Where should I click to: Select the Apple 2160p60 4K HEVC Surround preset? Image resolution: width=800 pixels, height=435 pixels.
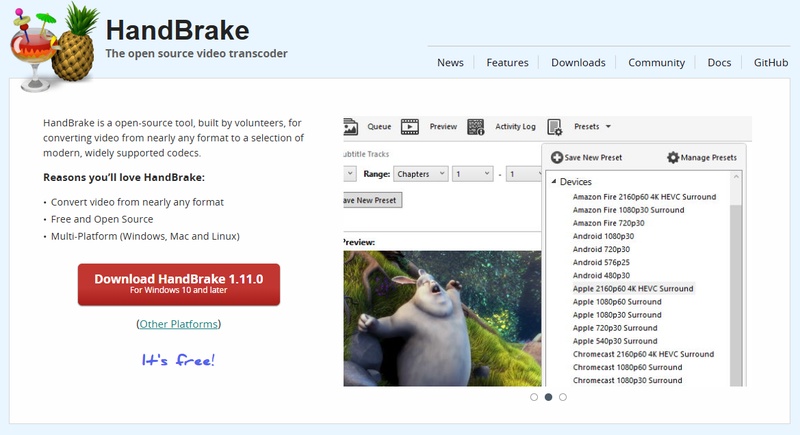pos(632,288)
